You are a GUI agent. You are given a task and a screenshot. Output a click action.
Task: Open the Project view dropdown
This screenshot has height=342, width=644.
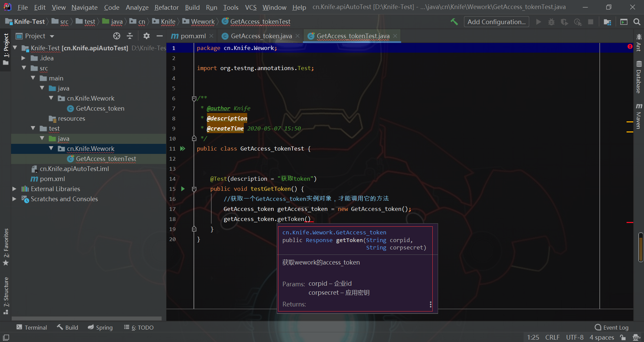pos(52,36)
